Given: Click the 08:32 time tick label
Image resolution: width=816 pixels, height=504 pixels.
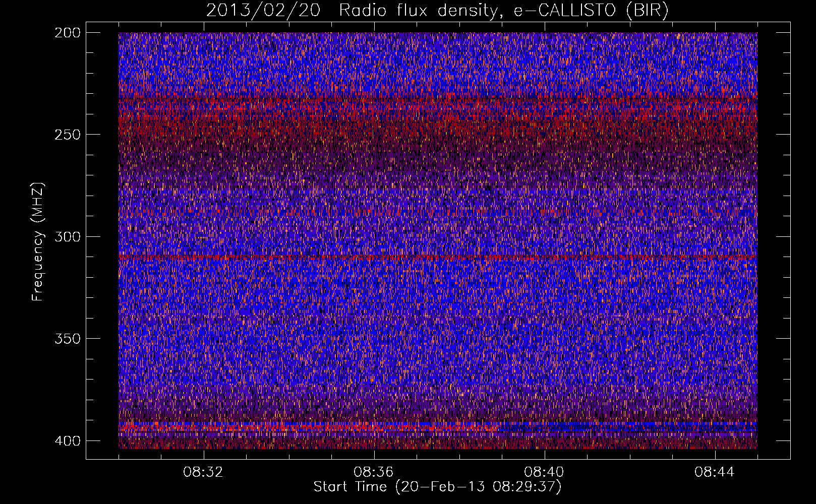Looking at the screenshot, I should (x=203, y=472).
